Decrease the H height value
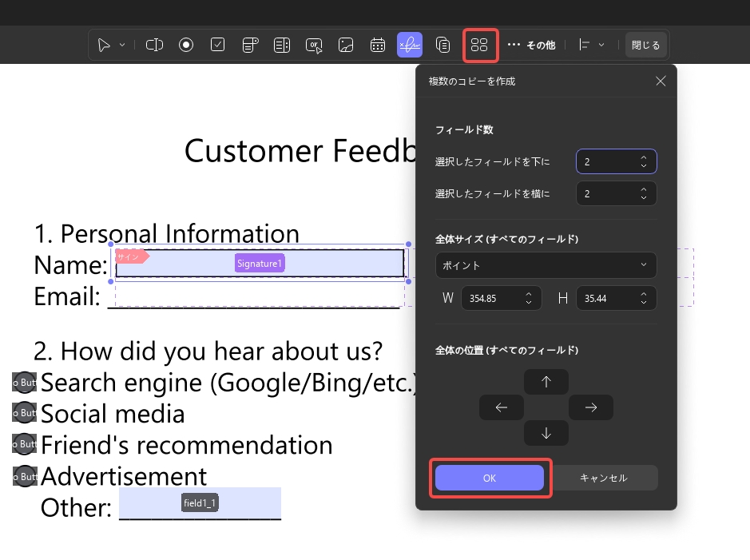The height and width of the screenshot is (560, 750). click(644, 302)
